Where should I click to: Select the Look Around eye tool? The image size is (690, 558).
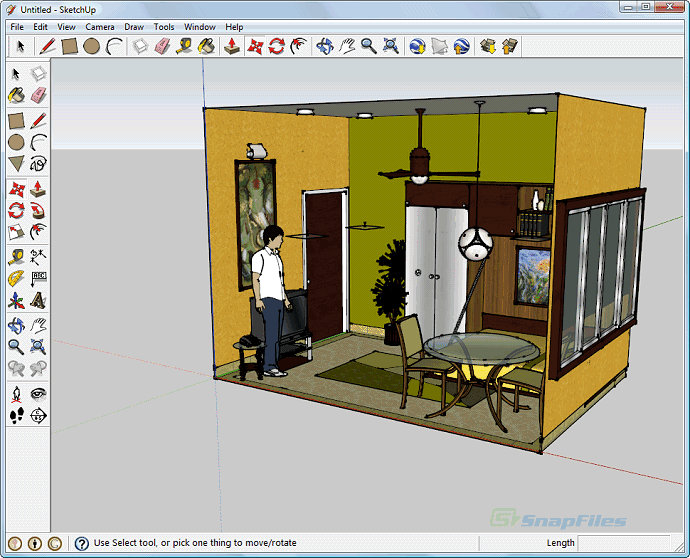[38, 394]
